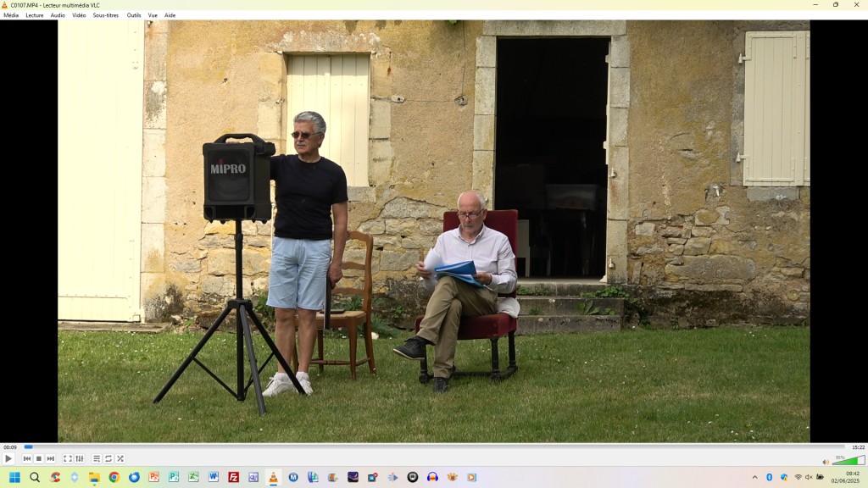Click the total duration 15:22 label

[858, 447]
